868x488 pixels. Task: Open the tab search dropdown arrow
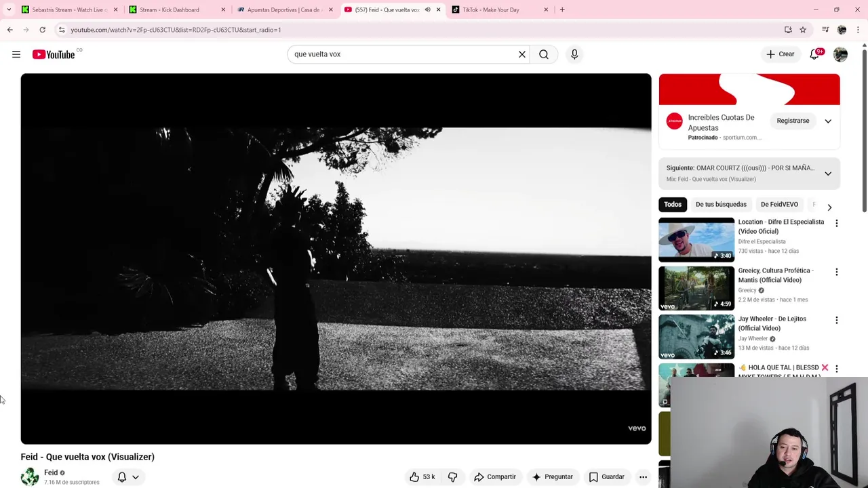(9, 9)
